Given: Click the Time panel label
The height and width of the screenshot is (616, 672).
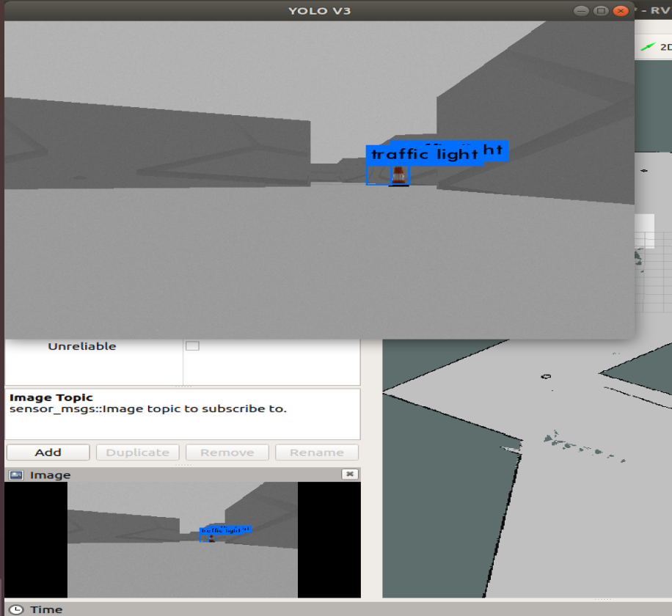Looking at the screenshot, I should coord(46,609).
